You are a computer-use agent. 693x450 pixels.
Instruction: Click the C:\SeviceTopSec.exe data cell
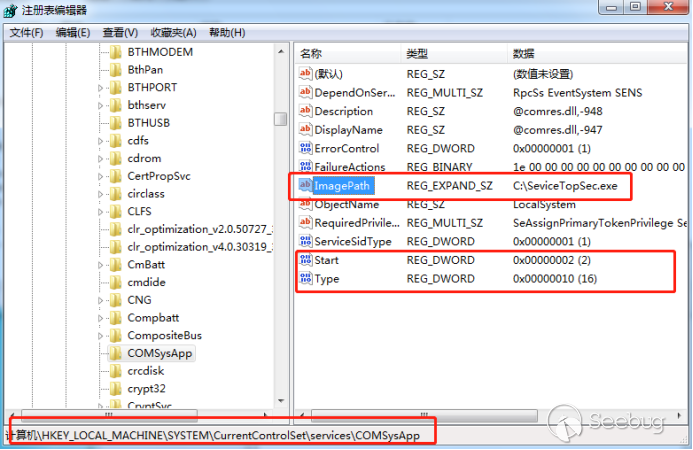click(x=565, y=186)
